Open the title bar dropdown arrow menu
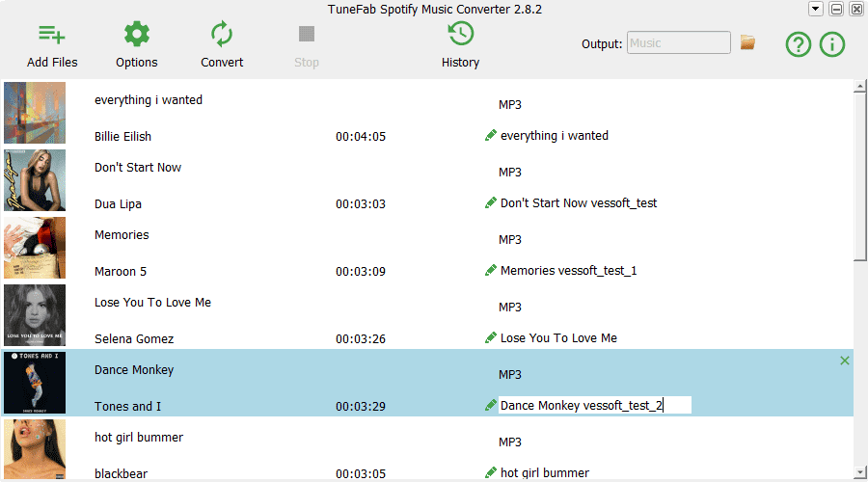This screenshot has width=868, height=482. 815,9
